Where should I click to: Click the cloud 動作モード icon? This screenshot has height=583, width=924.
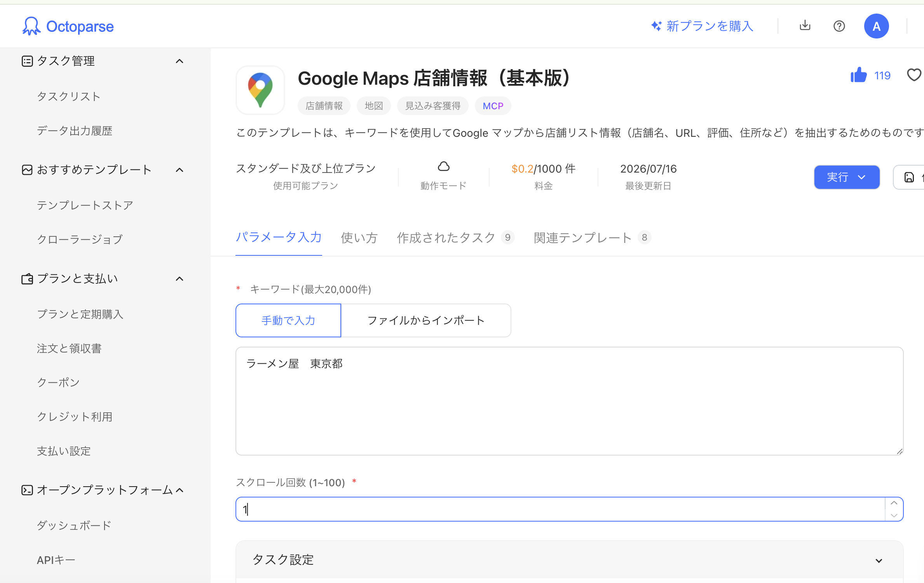443,166
